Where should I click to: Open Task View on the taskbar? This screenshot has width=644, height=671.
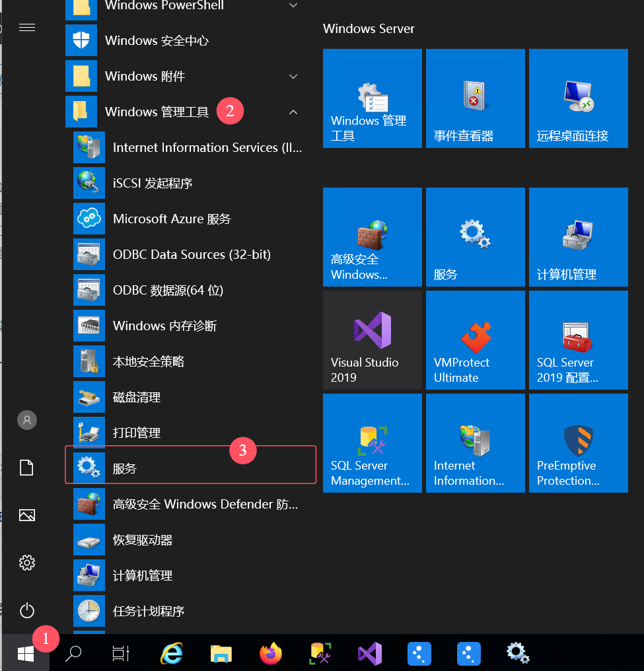120,653
